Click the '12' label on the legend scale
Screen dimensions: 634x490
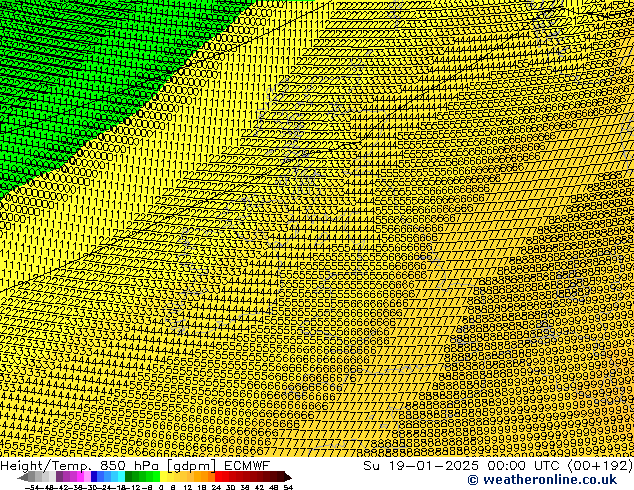coord(187,488)
